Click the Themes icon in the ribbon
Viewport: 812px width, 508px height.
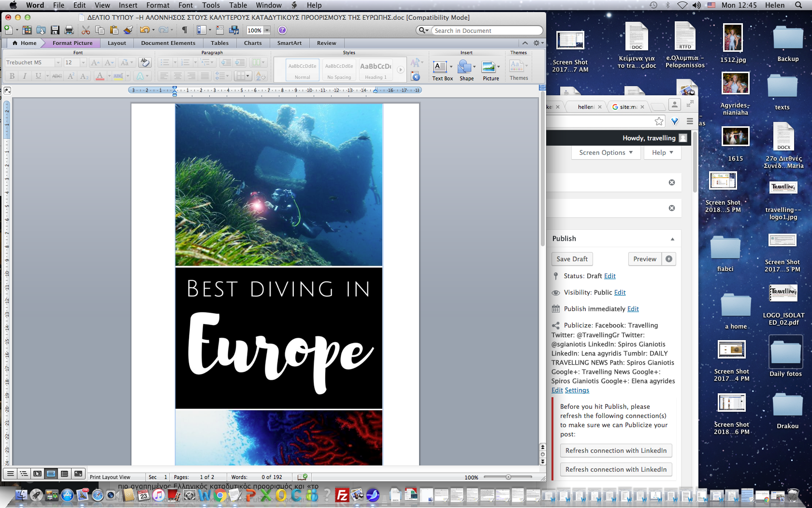tap(519, 71)
